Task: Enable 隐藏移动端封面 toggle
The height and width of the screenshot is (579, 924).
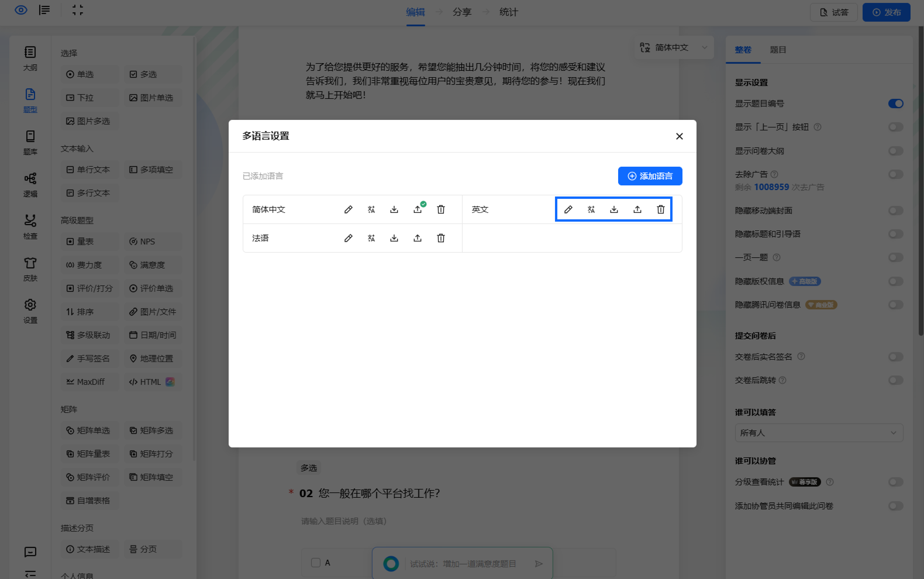Action: pyautogui.click(x=896, y=211)
